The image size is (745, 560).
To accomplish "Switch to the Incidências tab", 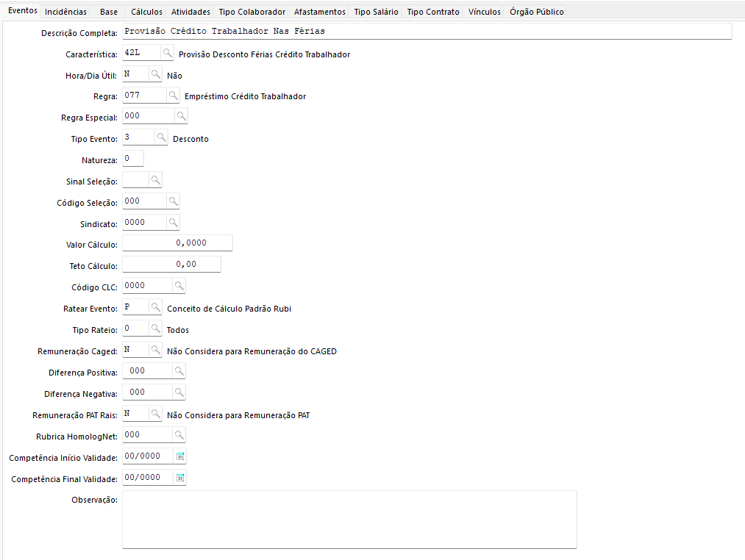I will click(65, 12).
